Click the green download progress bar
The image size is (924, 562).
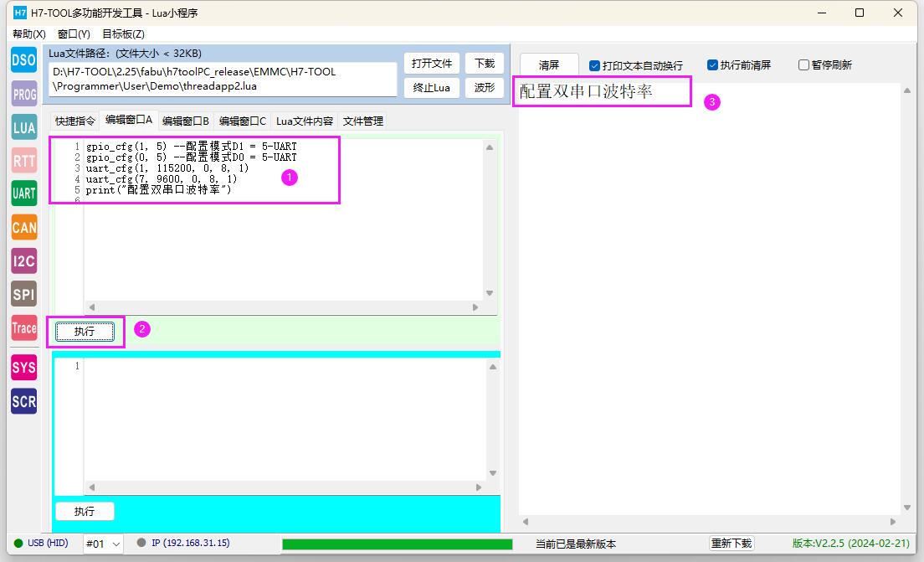pyautogui.click(x=398, y=544)
